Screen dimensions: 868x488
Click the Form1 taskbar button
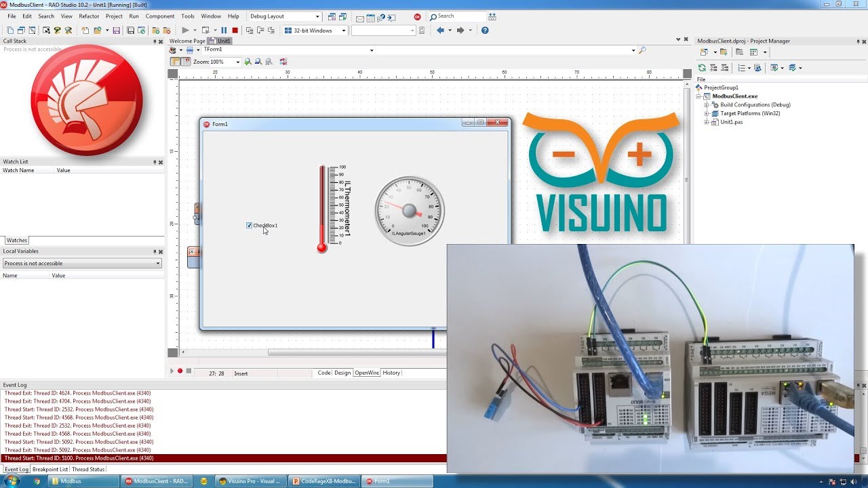(x=396, y=481)
